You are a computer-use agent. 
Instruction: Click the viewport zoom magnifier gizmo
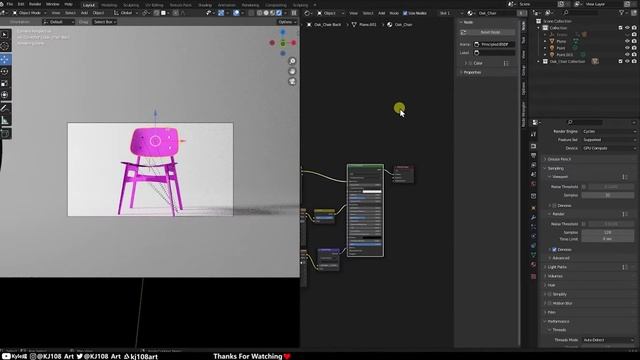coord(292,61)
